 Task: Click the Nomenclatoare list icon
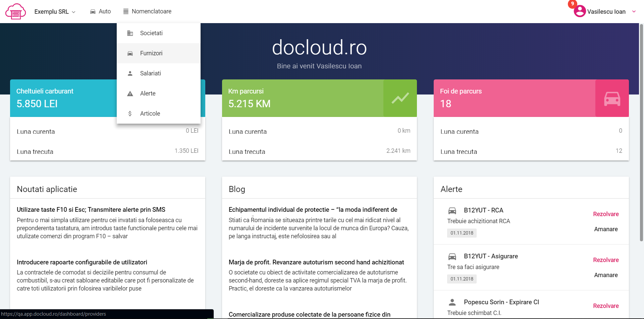click(126, 11)
